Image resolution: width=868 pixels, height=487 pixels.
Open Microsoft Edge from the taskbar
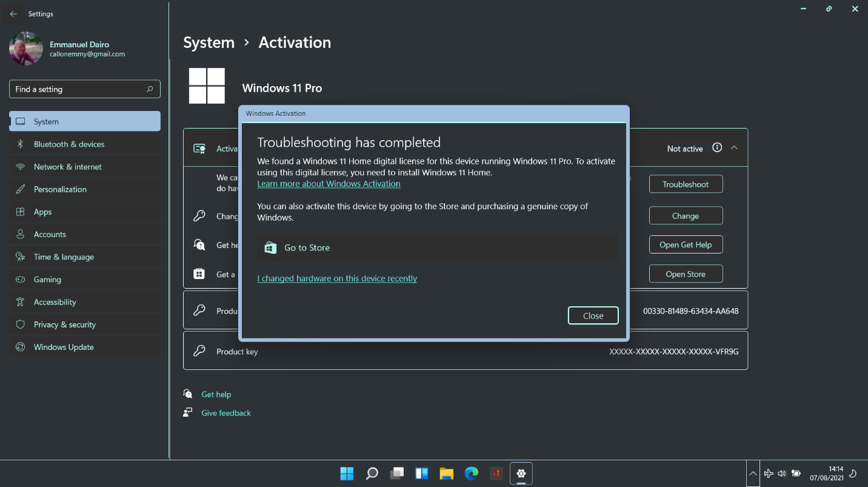[471, 474]
